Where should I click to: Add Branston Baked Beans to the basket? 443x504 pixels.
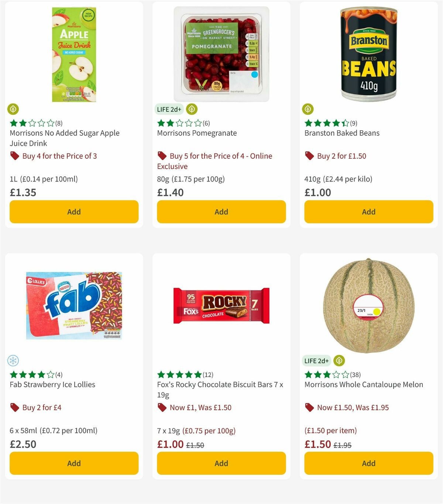click(368, 212)
